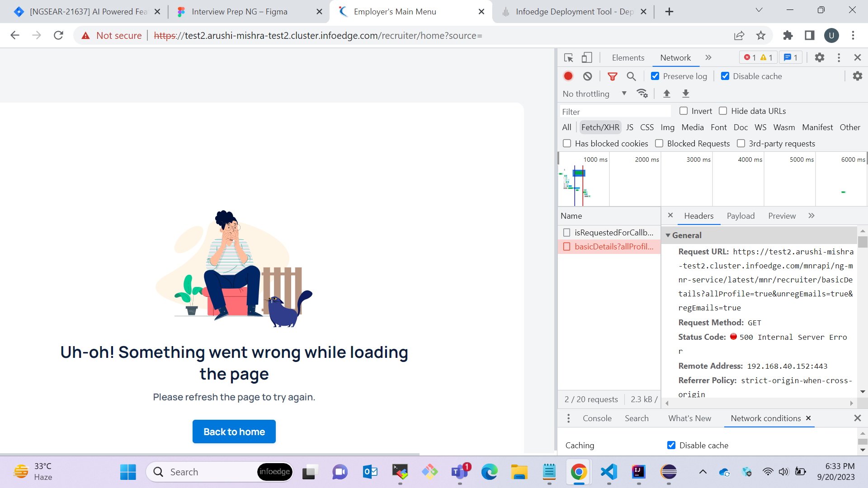Click the Back to home button
Screen dimensions: 868x488
[x=234, y=432]
